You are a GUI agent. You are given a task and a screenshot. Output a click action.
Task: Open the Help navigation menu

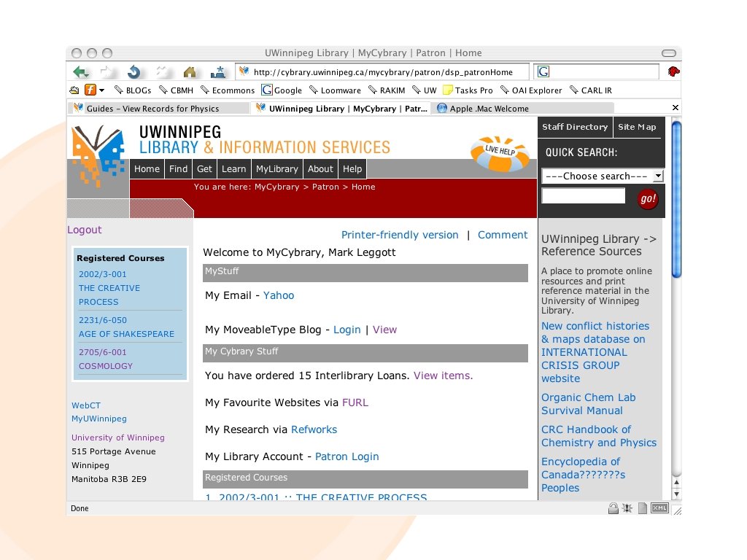pos(352,169)
